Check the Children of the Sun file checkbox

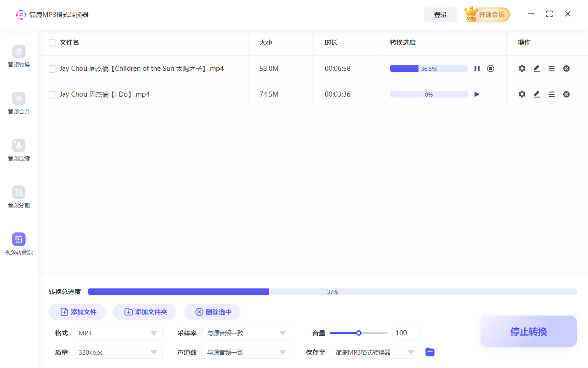pos(52,69)
